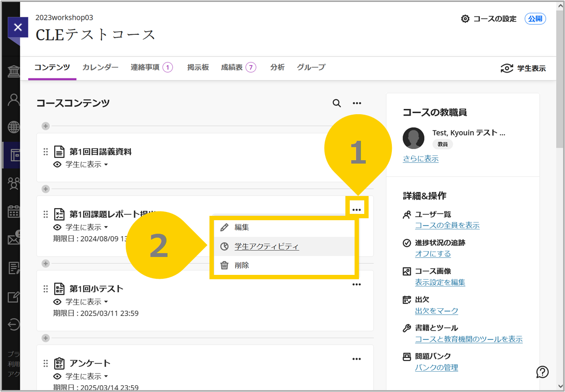Click the add-content plus above アンケート
The width and height of the screenshot is (565, 392).
[x=45, y=338]
